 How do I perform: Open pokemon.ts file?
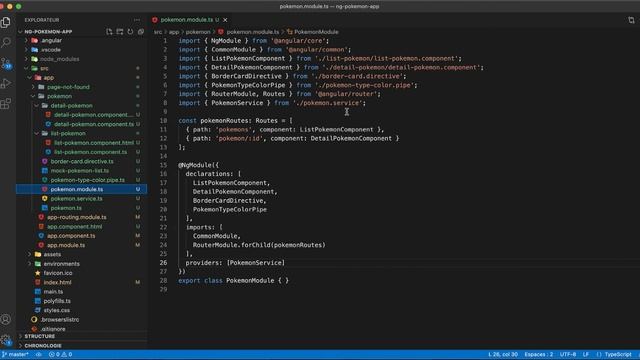(66, 208)
